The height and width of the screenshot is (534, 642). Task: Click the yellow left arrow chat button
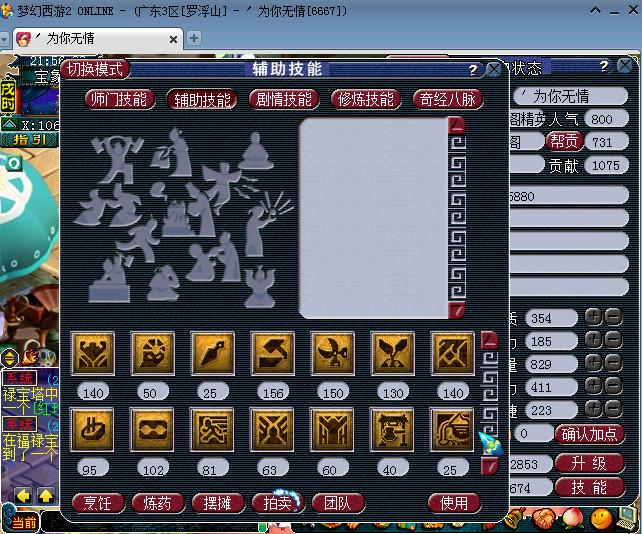pos(23,496)
